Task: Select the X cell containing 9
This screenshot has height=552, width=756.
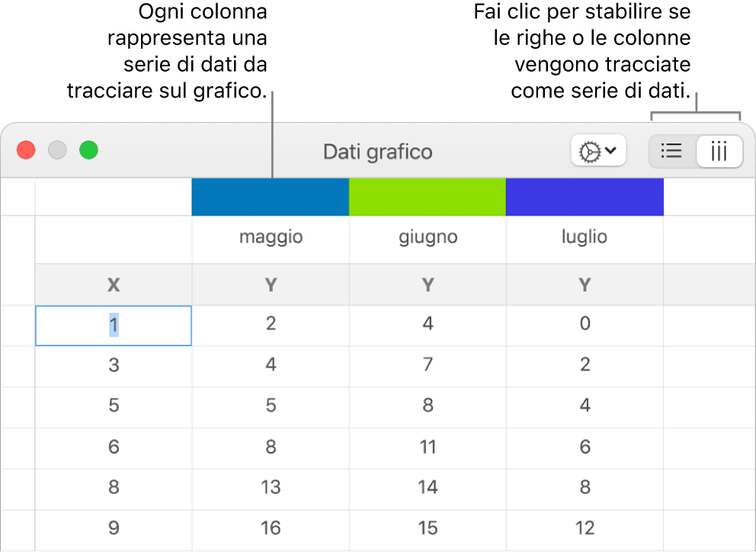Action: coord(114,528)
